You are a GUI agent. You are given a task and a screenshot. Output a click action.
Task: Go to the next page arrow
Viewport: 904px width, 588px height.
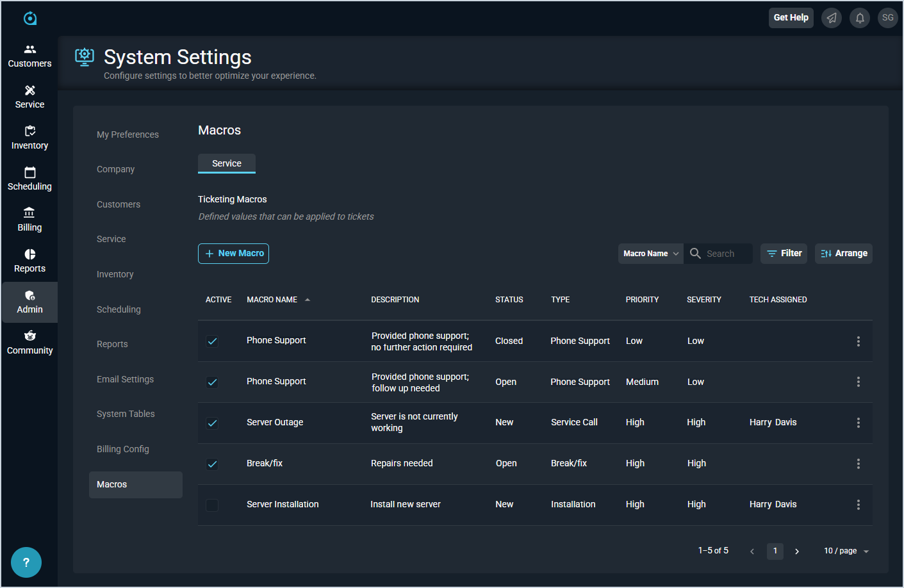(x=797, y=551)
